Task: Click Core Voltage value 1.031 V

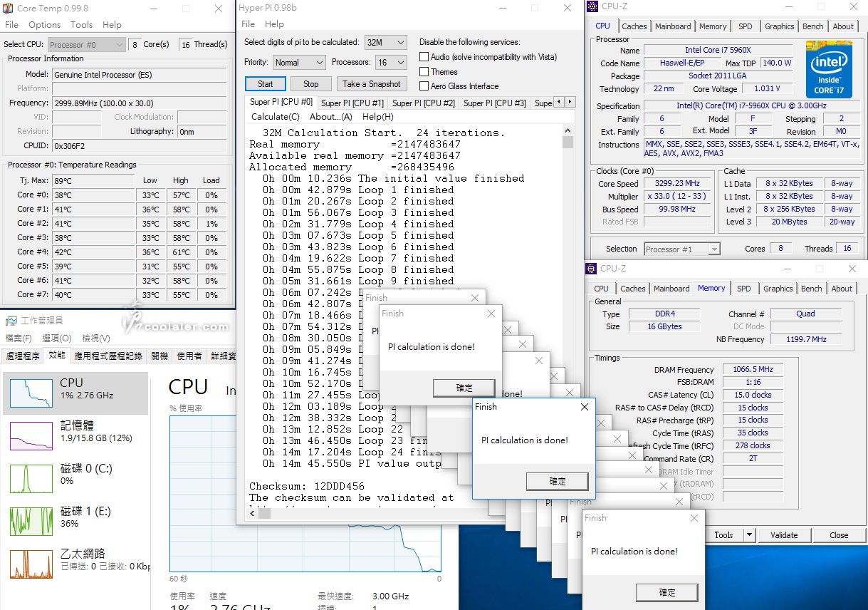Action: [x=766, y=89]
